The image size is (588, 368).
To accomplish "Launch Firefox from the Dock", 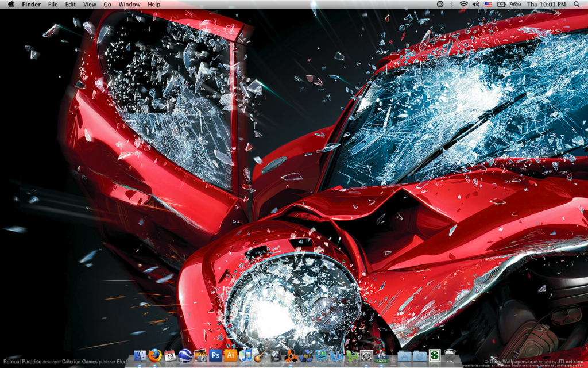I will tap(155, 355).
